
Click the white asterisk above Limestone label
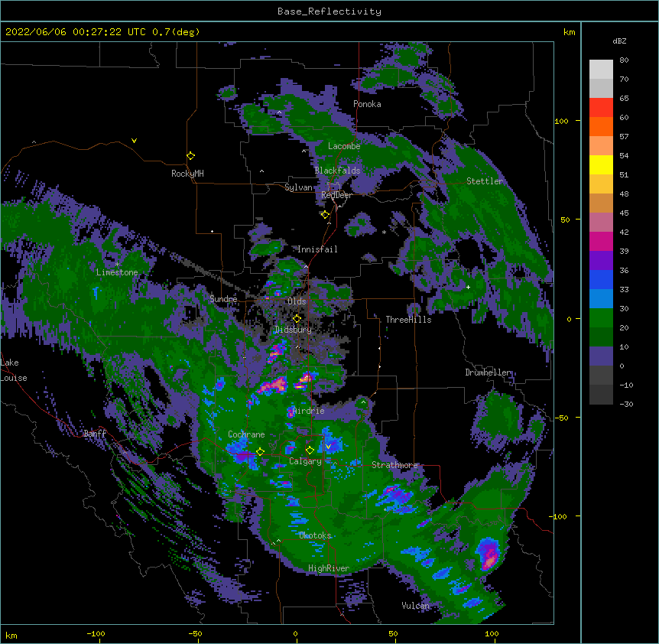[117, 265]
